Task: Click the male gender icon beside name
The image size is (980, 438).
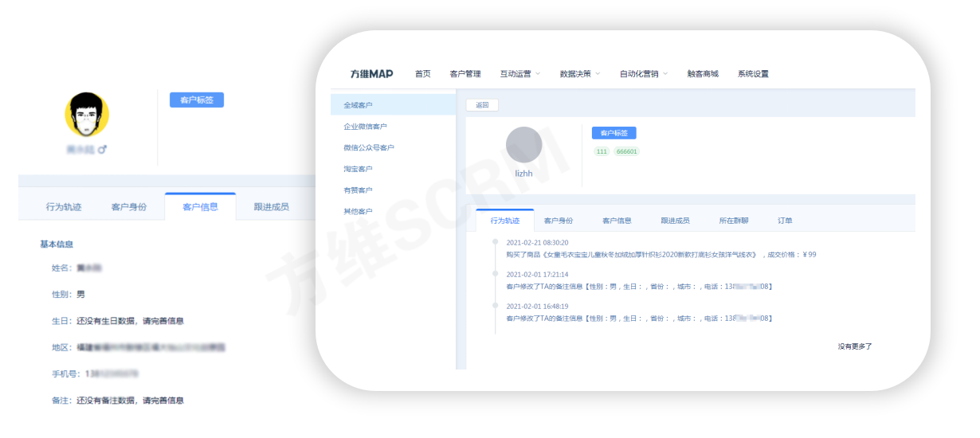Action: (102, 149)
